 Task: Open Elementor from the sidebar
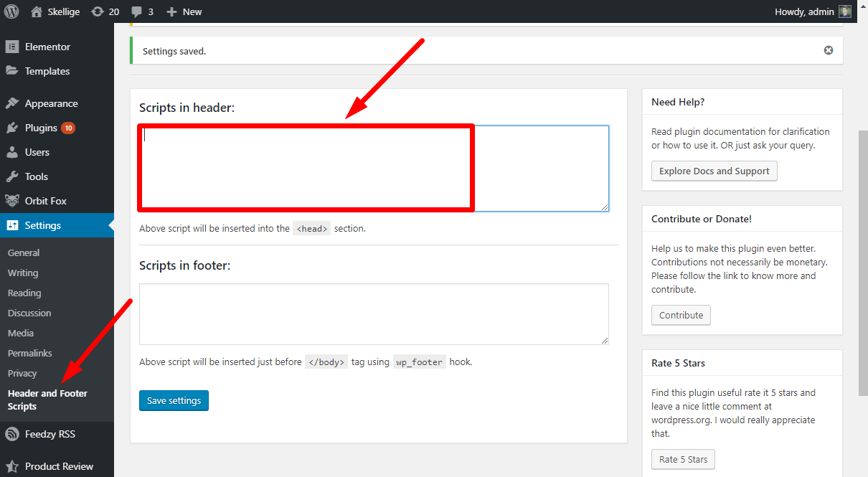(x=47, y=47)
